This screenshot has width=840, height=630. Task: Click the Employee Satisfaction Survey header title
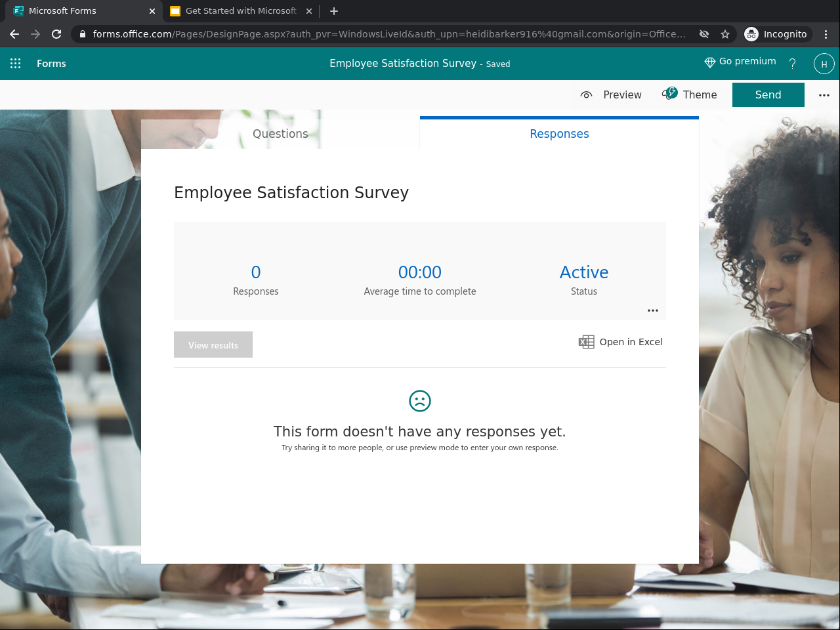point(403,64)
